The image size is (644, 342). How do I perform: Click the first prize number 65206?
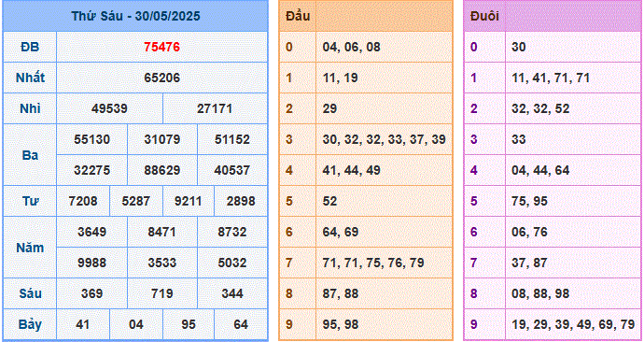(161, 78)
